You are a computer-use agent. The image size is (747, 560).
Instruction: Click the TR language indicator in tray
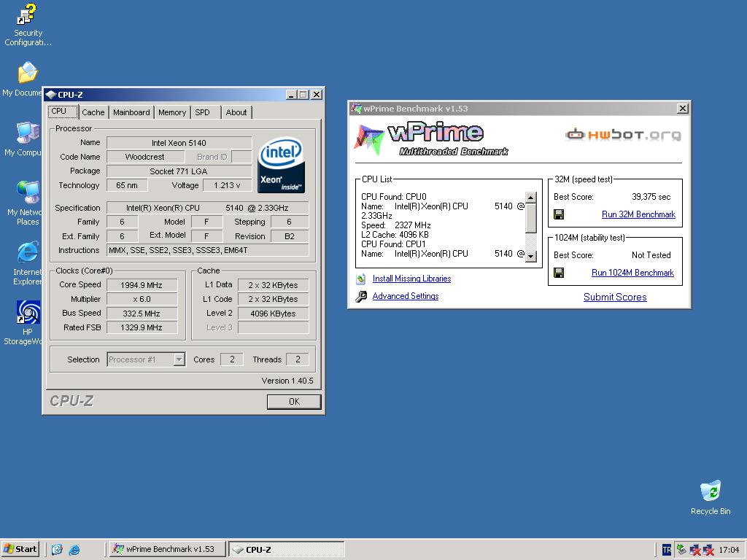[667, 550]
